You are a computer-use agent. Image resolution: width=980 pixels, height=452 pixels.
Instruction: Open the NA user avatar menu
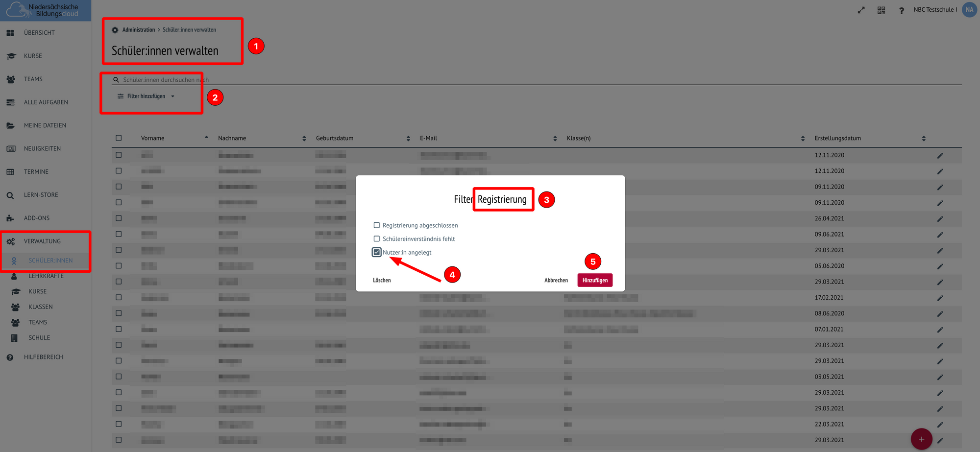tap(969, 10)
